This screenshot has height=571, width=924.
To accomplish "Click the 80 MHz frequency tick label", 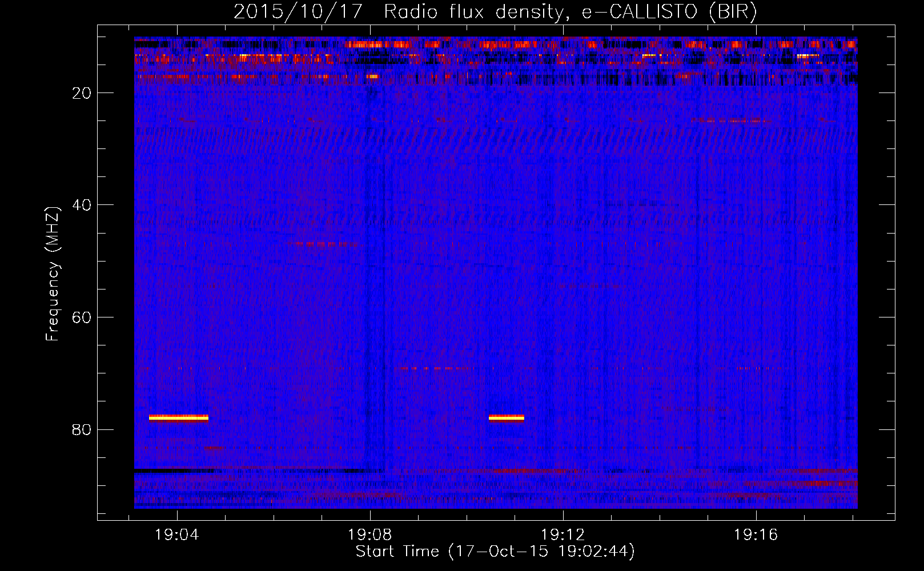I will click(x=82, y=430).
